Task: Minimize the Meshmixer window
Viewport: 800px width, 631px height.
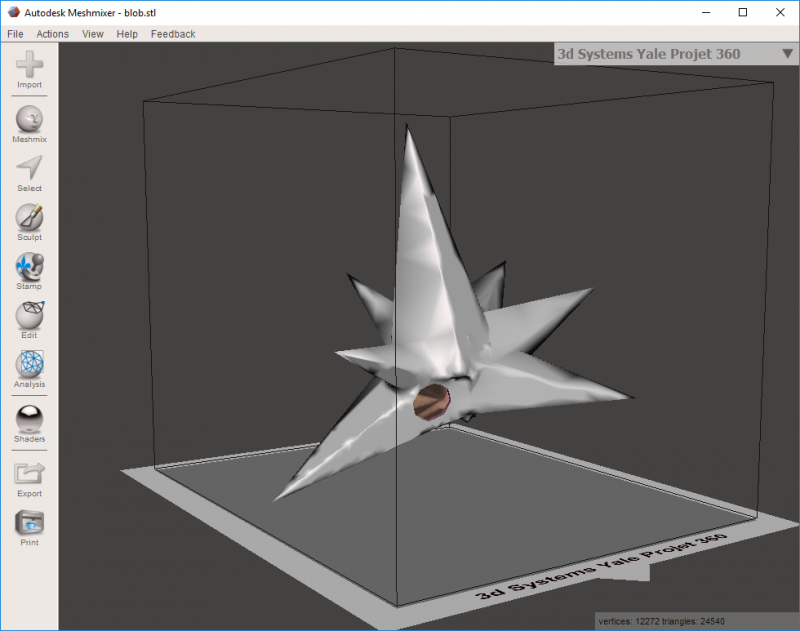Action: click(706, 12)
